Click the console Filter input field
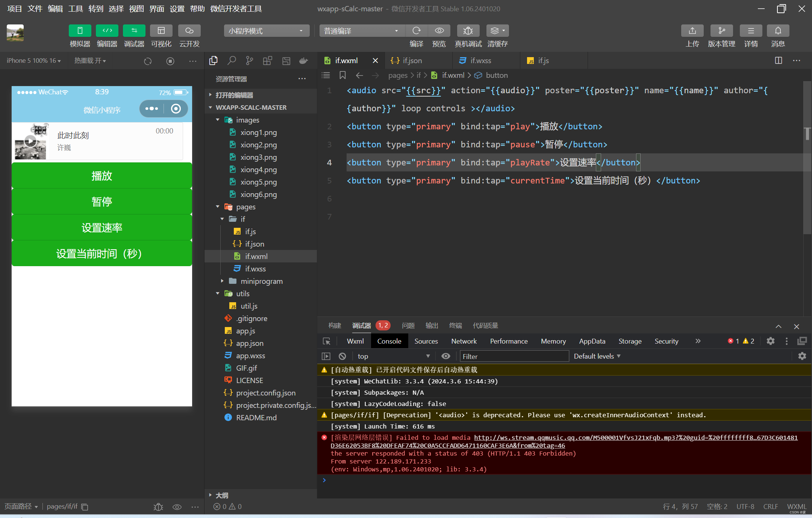This screenshot has height=518, width=812. tap(514, 356)
